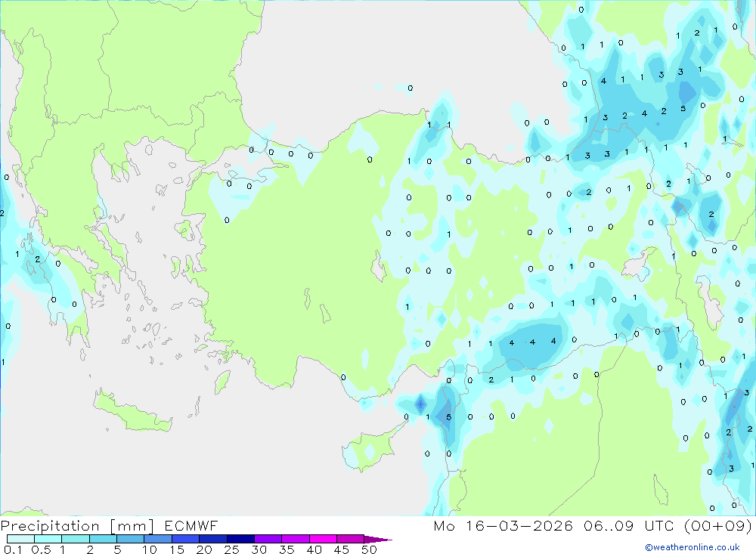Click the 'Precipitation [mm]' title text

pos(77,526)
